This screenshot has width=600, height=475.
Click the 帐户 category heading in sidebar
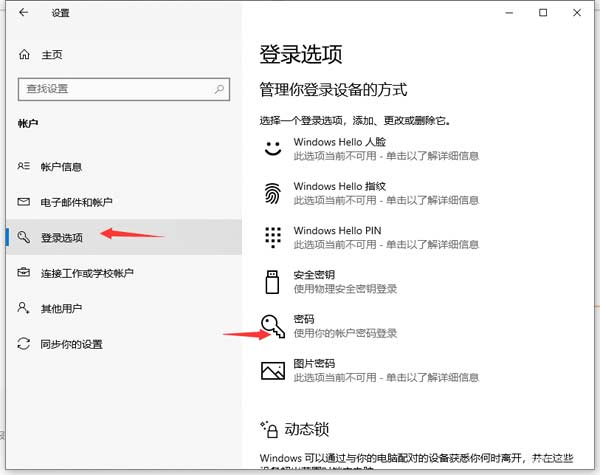click(x=28, y=123)
